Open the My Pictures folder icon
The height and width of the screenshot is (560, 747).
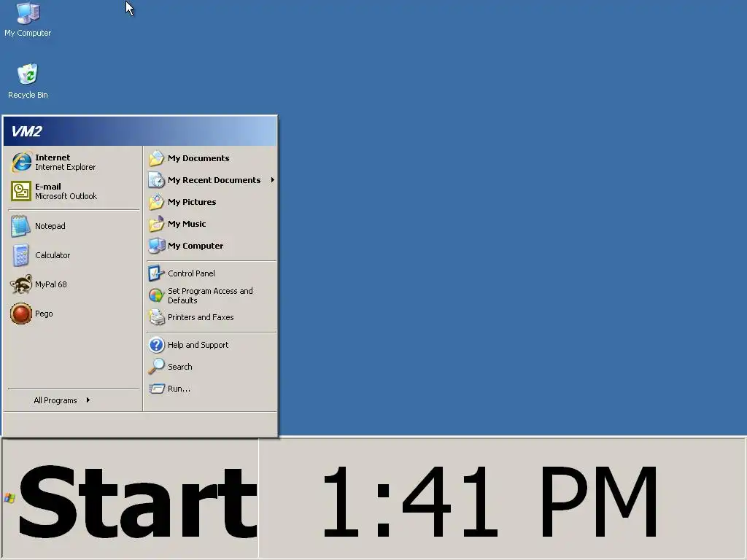(156, 202)
